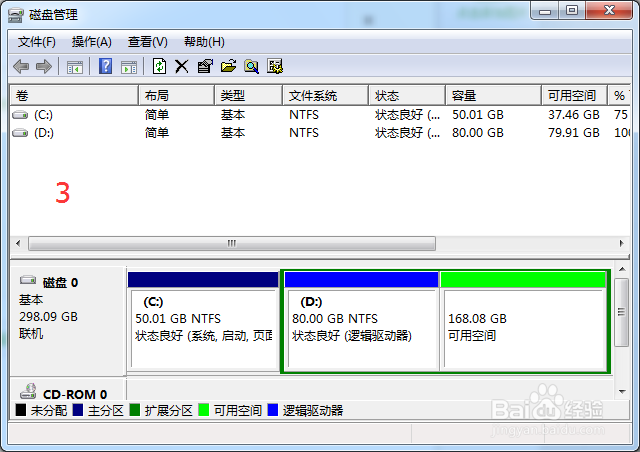Click the horizontal scrollbar right arrow

click(x=621, y=243)
